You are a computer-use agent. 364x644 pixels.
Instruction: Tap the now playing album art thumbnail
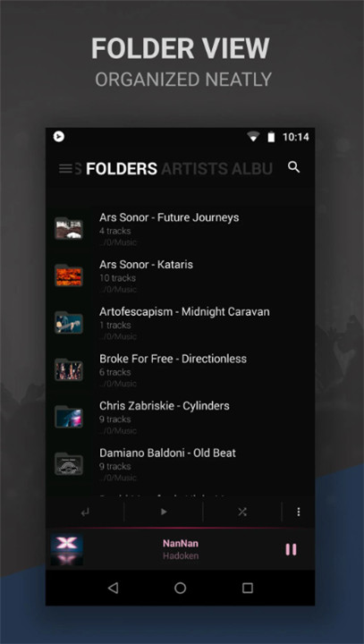pyautogui.click(x=67, y=549)
